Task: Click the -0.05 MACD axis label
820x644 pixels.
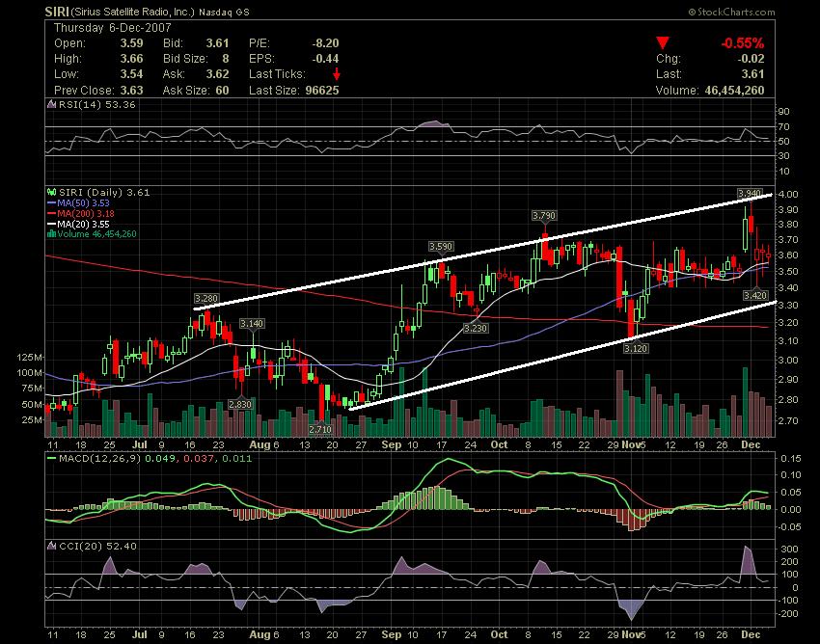Action: pos(789,526)
